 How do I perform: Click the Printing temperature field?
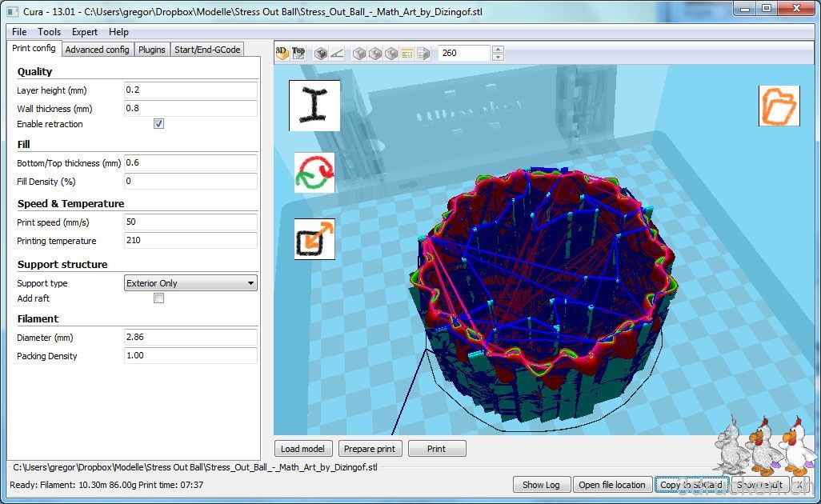tap(190, 240)
